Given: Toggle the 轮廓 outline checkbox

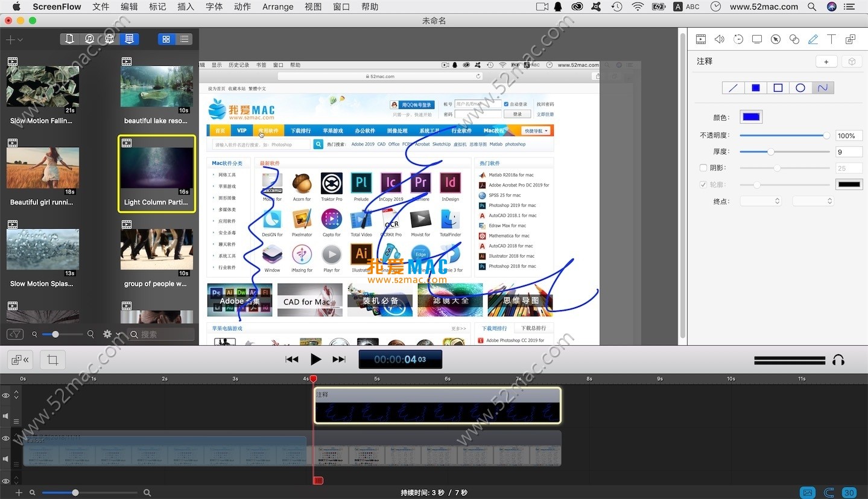Looking at the screenshot, I should pos(703,185).
